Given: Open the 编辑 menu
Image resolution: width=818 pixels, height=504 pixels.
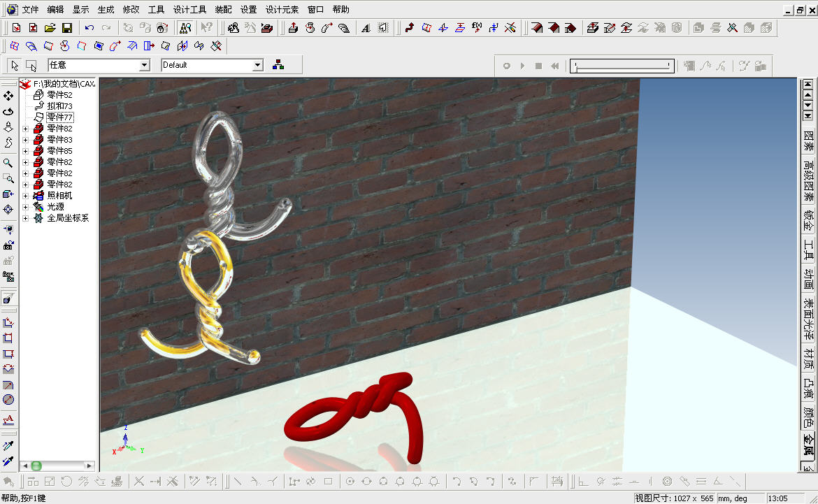Looking at the screenshot, I should point(55,9).
